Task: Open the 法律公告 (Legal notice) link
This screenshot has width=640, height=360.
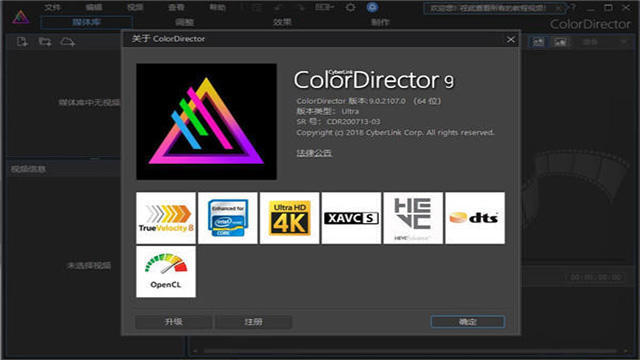Action: [314, 153]
